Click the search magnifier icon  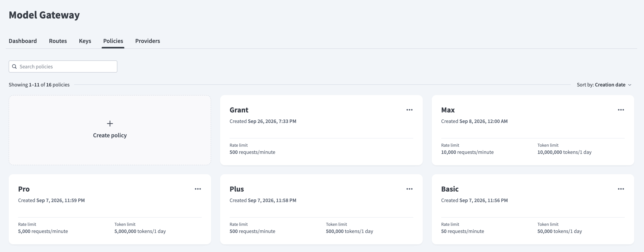[x=15, y=66]
